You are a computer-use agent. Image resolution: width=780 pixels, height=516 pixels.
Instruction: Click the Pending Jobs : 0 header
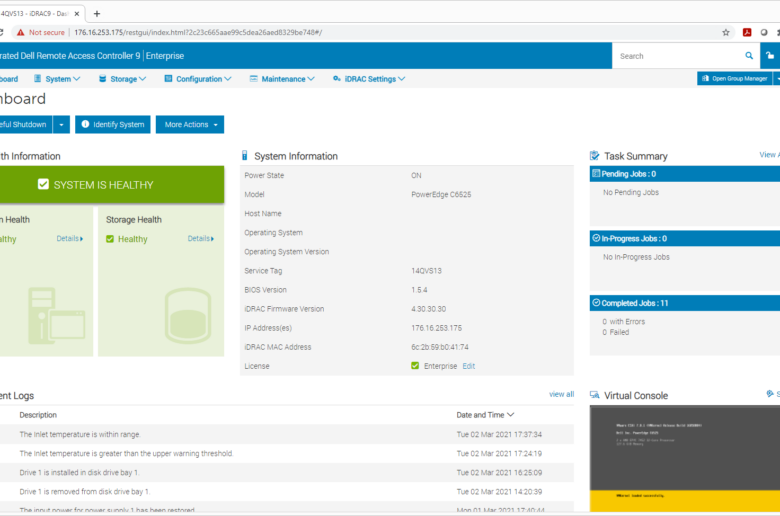coord(684,174)
